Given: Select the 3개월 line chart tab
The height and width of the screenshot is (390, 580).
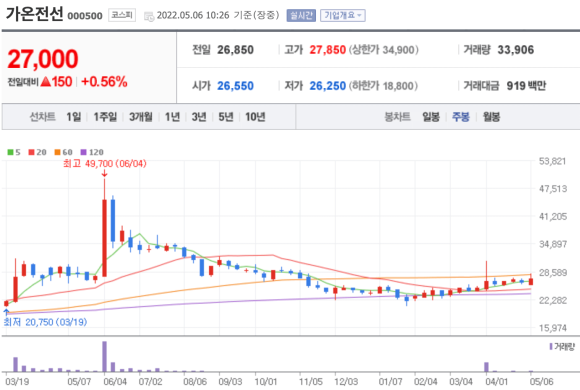Looking at the screenshot, I should (141, 117).
